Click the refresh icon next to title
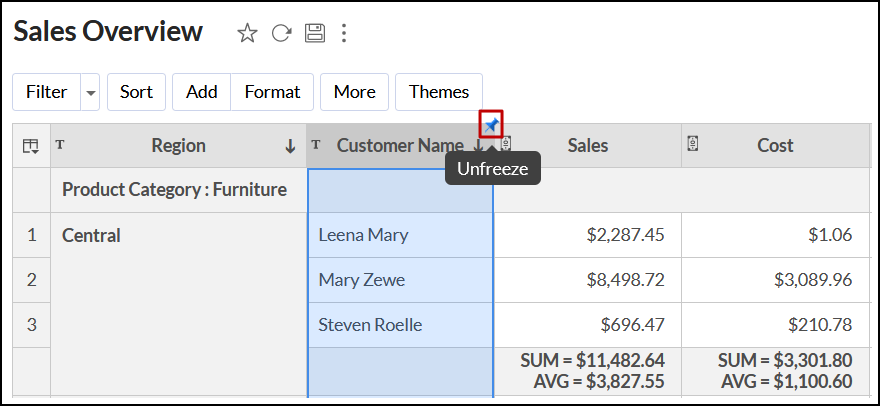The width and height of the screenshot is (880, 406). pos(281,33)
